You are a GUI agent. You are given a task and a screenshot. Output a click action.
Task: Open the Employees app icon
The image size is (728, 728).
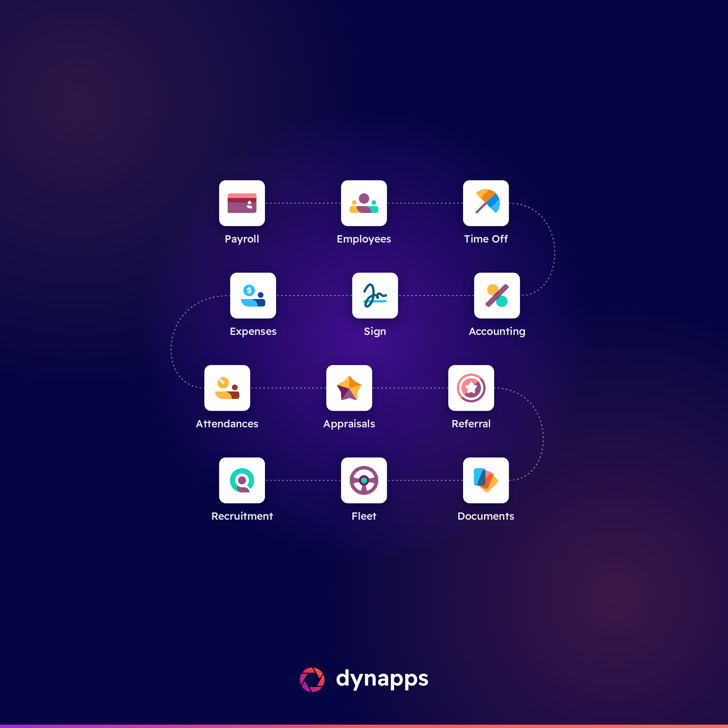click(364, 203)
